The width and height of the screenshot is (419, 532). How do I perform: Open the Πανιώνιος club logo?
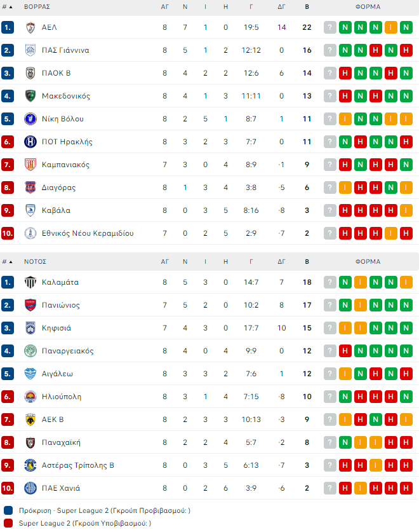pyautogui.click(x=30, y=305)
